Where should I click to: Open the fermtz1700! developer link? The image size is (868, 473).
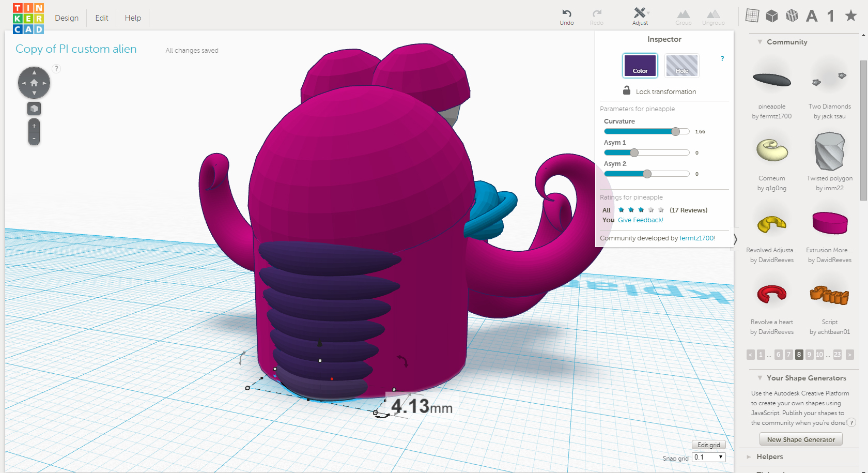[698, 238]
